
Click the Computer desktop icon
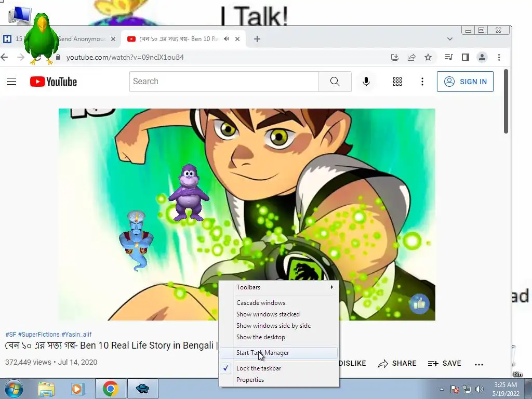click(20, 15)
